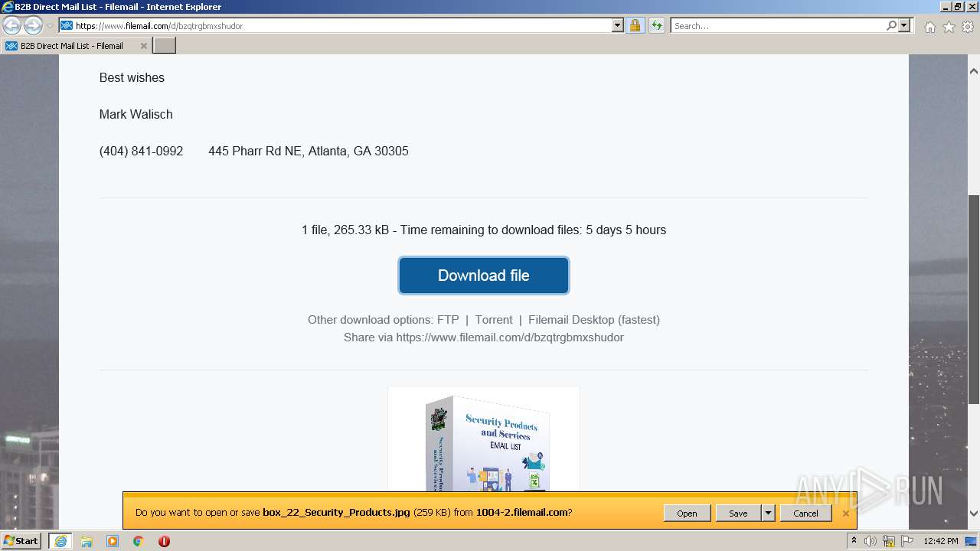The width and height of the screenshot is (980, 551).
Task: Click the volume speaker tray icon
Action: [871, 541]
